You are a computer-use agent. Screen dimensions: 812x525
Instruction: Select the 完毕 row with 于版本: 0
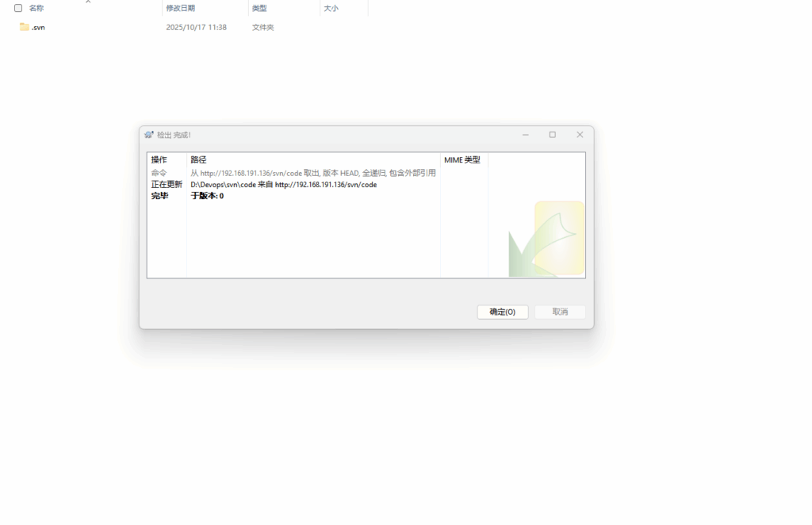tap(207, 196)
